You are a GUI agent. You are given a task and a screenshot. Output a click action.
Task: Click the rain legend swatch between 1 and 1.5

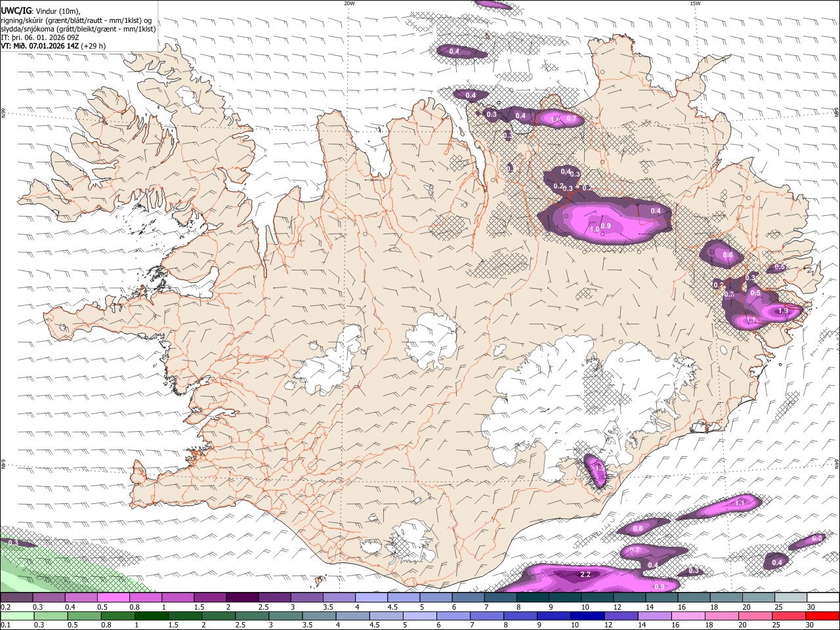pyautogui.click(x=151, y=616)
